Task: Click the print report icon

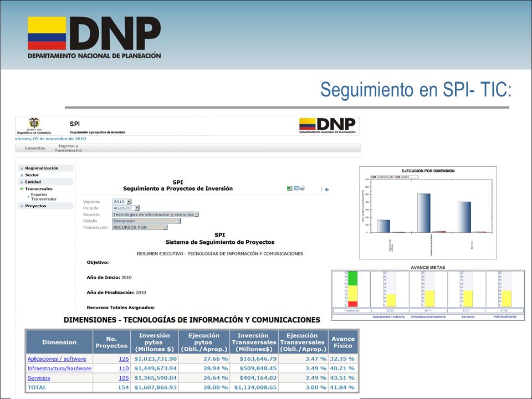Action: 302,188
